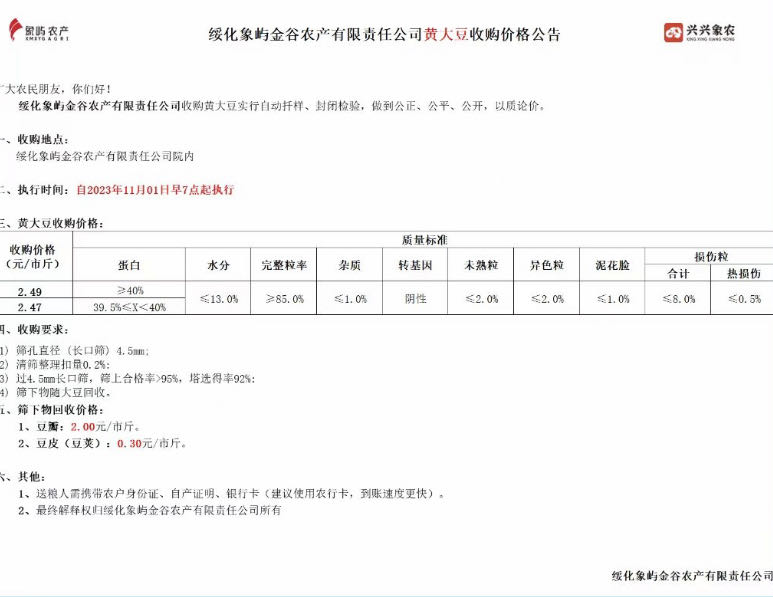Click the heat damage value ≤0.5%
This screenshot has width=773, height=597.
744,299
